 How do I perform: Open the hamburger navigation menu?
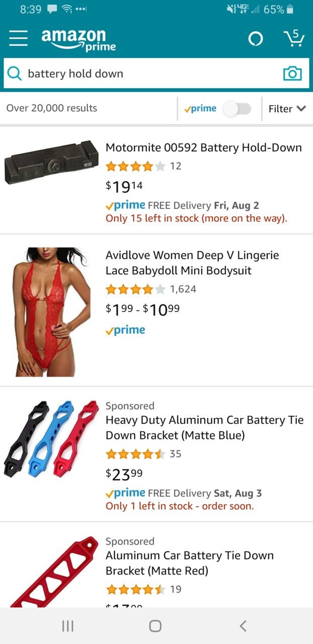(19, 38)
